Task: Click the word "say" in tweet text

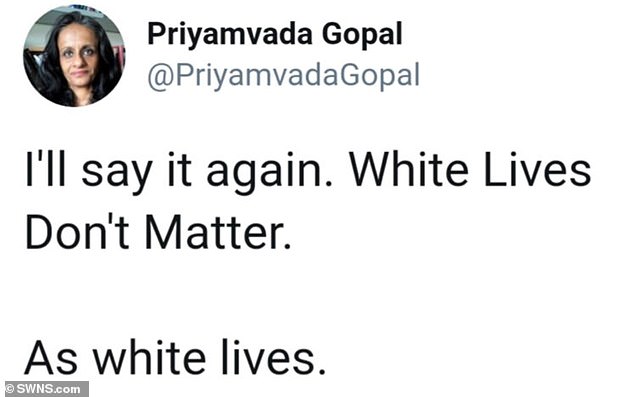Action: coord(117,174)
